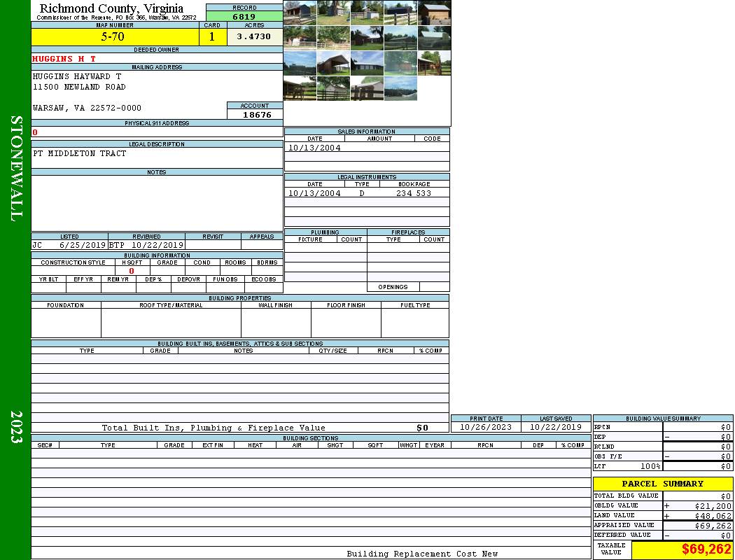This screenshot has height=560, width=735.
Task: Click the yellow PARCEL SUMMARY header
Action: [662, 484]
